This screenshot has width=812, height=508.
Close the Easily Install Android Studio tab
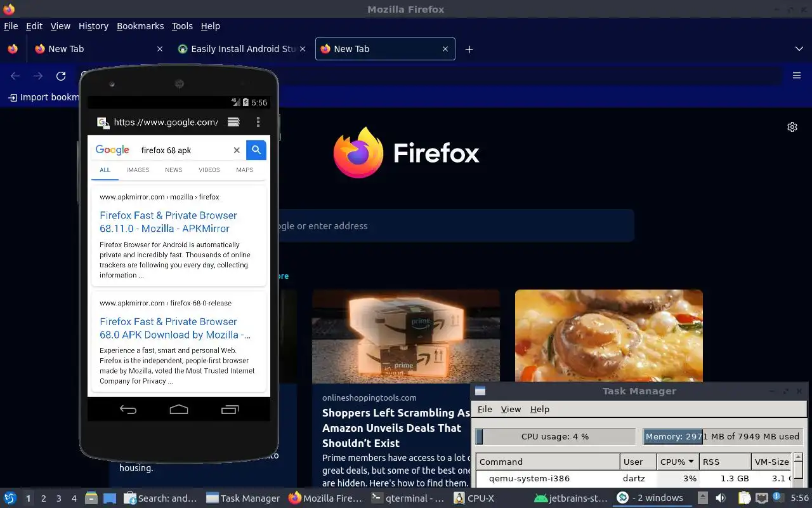click(302, 49)
